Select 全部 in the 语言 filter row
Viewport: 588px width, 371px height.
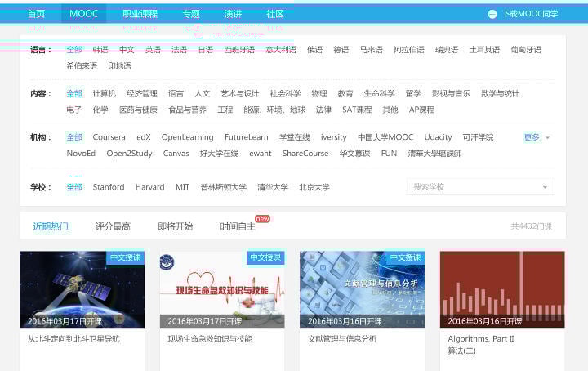pyautogui.click(x=74, y=50)
